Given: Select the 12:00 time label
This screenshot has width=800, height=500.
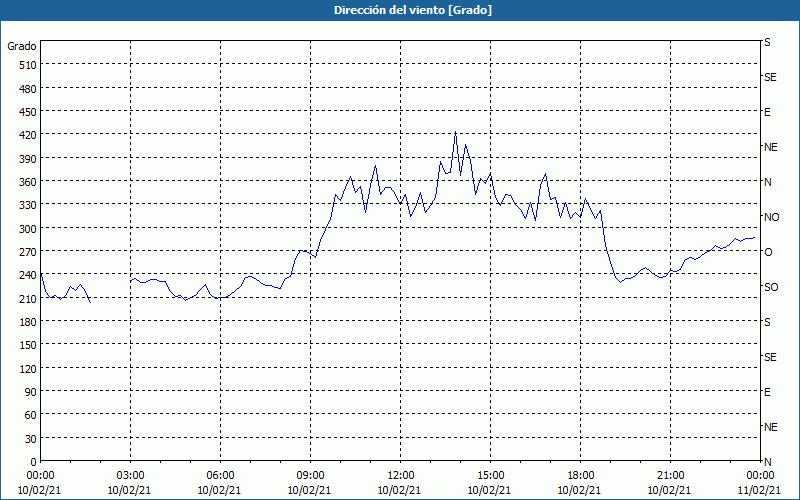Looking at the screenshot, I should click(401, 476).
